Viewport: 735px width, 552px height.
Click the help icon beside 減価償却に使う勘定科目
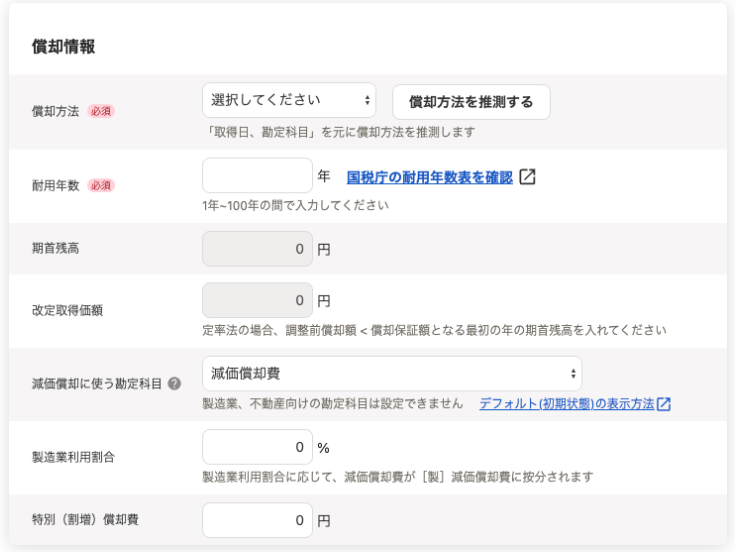(x=174, y=384)
